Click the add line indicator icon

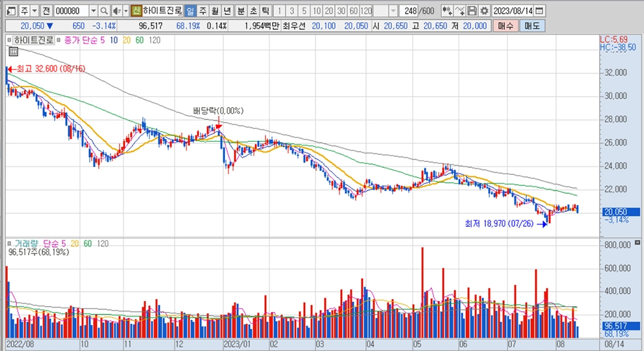pos(460,11)
